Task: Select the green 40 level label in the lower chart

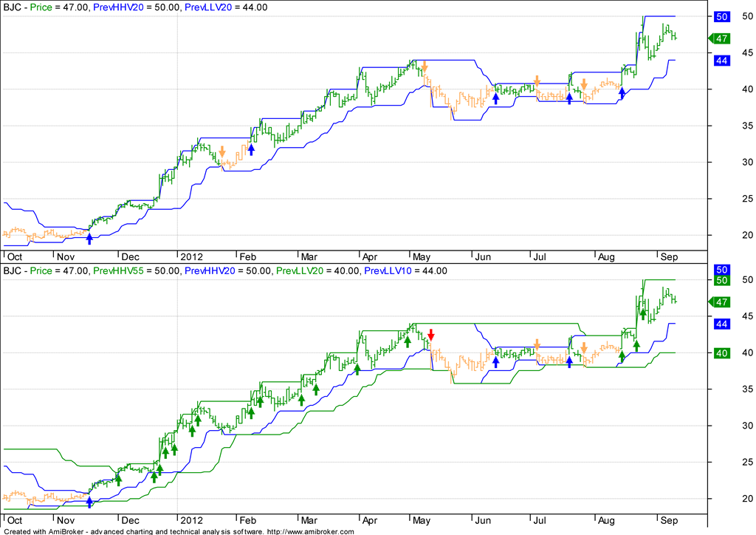Action: 722,353
